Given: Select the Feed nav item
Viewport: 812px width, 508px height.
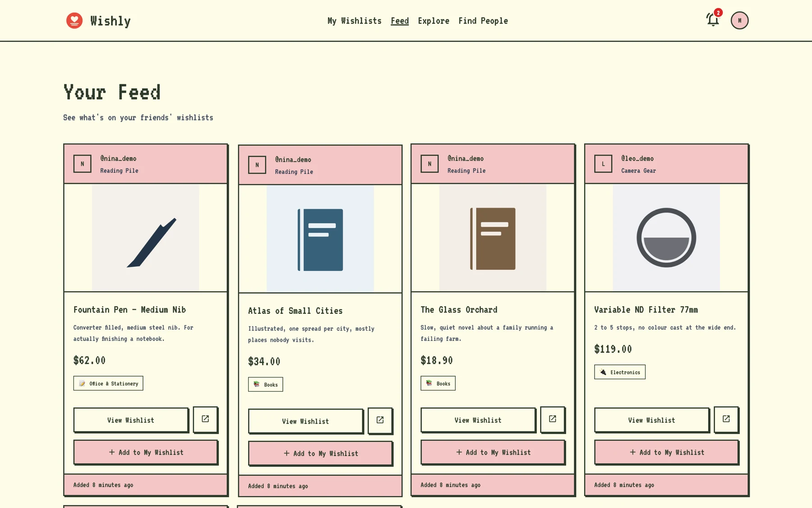Looking at the screenshot, I should [400, 21].
